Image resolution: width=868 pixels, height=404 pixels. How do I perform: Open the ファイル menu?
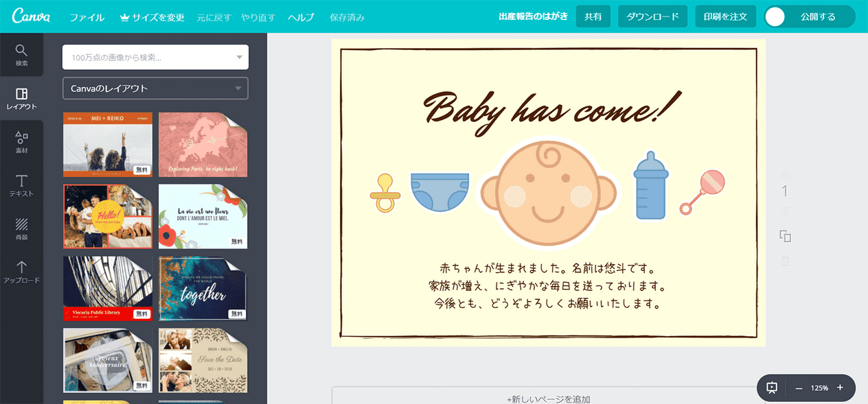point(87,17)
